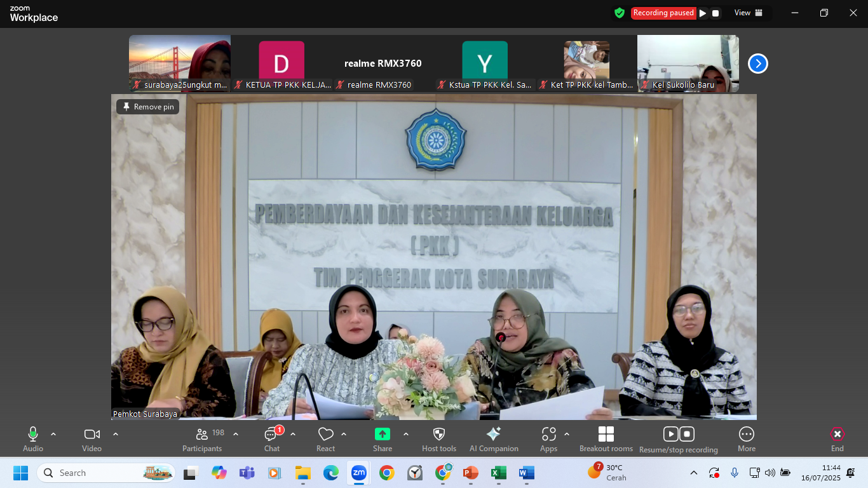Open the clock showing 11:44 and date
868x488 pixels.
821,473
